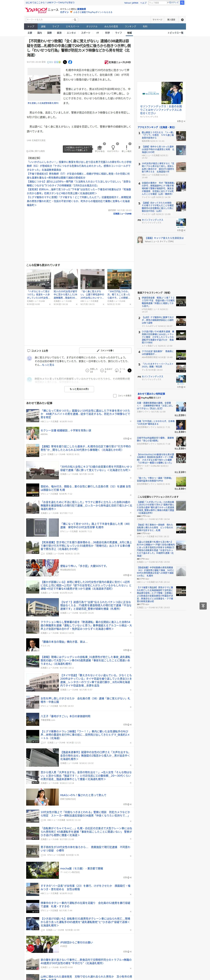Image resolution: width=210 pixels, height=980 pixels.
Task: Open 北海道ニュースUHB link below related articles
Action: [x=122, y=214]
